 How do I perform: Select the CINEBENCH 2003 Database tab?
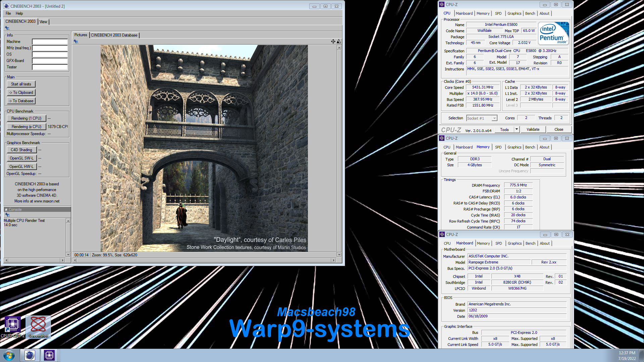coord(114,35)
